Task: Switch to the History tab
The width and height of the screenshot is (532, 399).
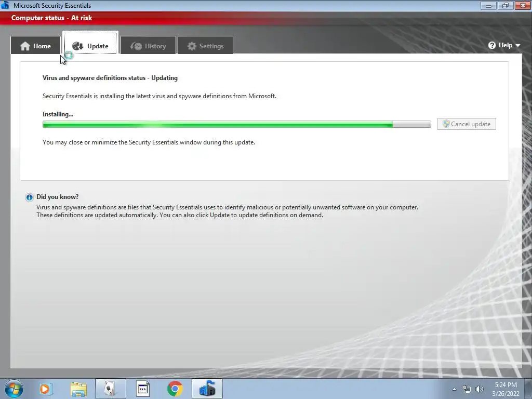Action: pyautogui.click(x=148, y=46)
